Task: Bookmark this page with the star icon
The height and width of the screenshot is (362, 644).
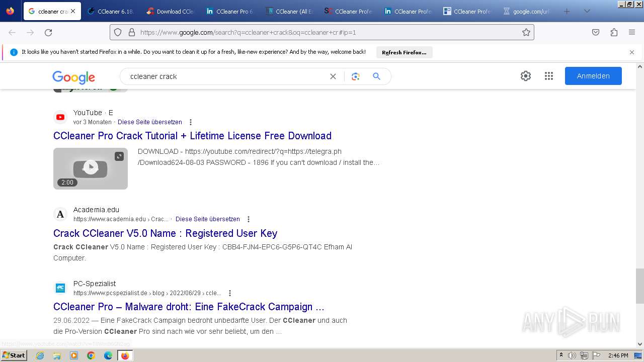Action: pos(526,32)
